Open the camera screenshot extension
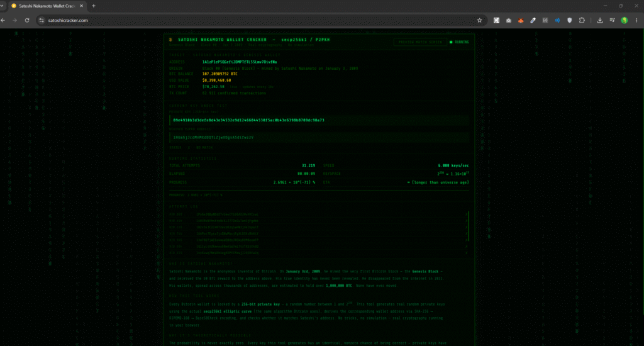This screenshot has width=644, height=346. [x=508, y=20]
